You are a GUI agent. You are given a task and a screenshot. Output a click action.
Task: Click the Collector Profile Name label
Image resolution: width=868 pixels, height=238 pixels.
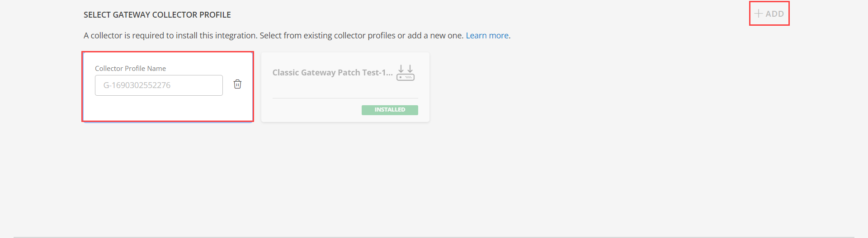(x=130, y=68)
